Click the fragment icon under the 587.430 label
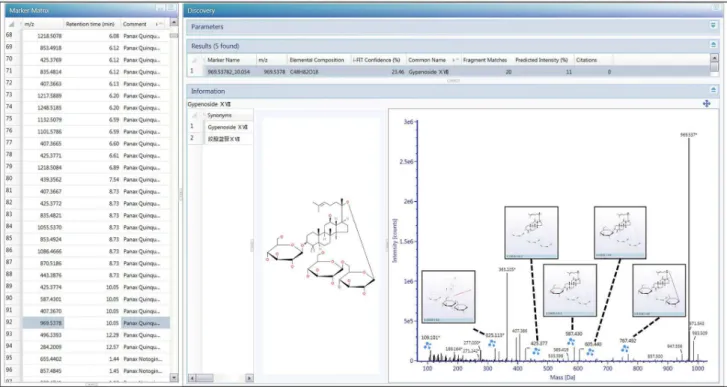The width and height of the screenshot is (727, 387). (571, 342)
